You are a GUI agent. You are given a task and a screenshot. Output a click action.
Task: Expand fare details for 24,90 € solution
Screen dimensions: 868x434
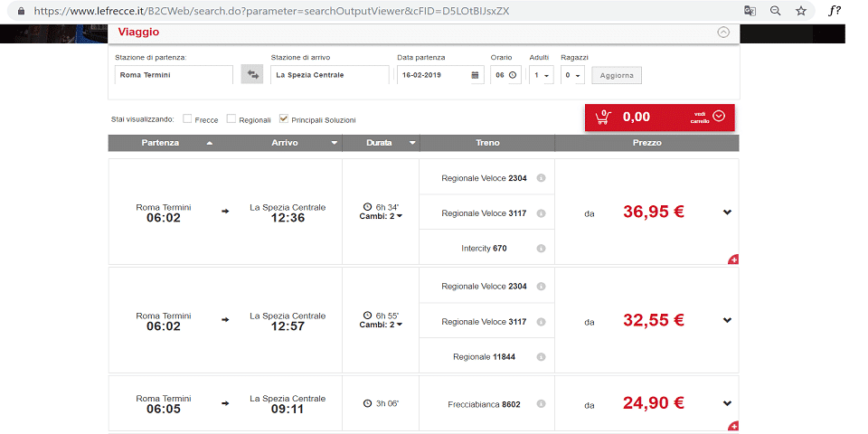click(727, 403)
